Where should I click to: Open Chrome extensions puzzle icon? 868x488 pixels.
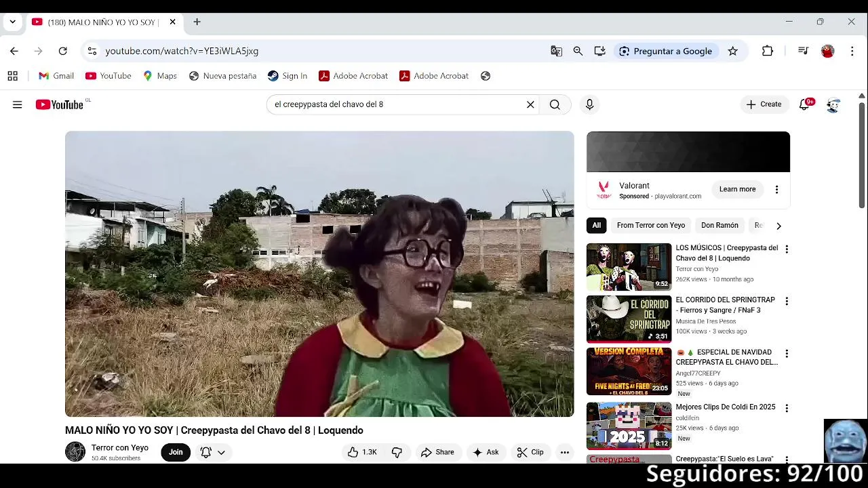pyautogui.click(x=768, y=51)
